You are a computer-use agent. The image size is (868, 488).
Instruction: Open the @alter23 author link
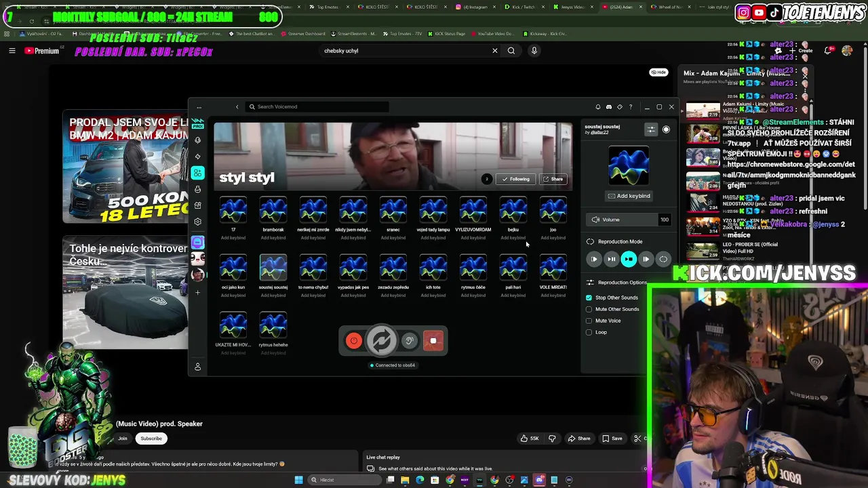[x=599, y=133]
